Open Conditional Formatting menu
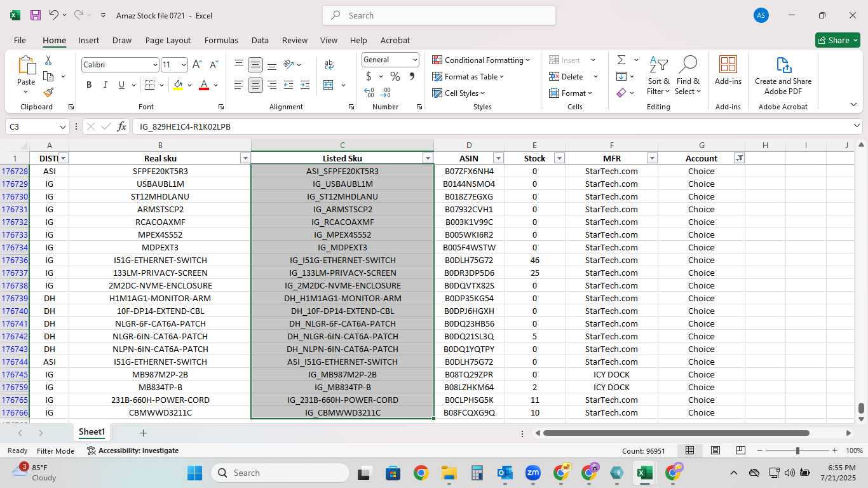The image size is (868, 488). point(481,60)
